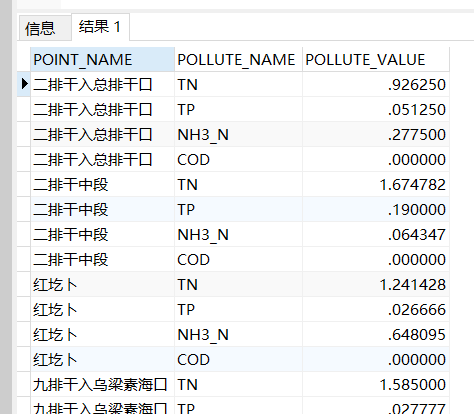474x414 pixels.
Task: Select 红圪卜 cell in NH3_N row
Action: click(102, 335)
